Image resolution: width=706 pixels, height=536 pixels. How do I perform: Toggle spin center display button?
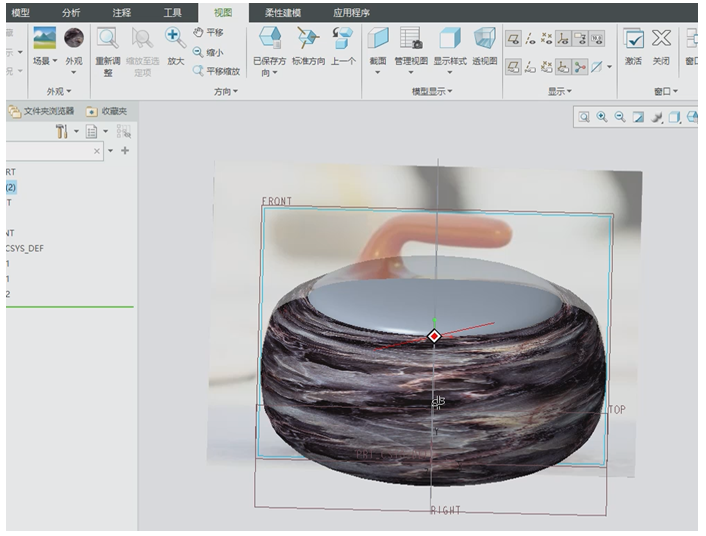tap(580, 67)
